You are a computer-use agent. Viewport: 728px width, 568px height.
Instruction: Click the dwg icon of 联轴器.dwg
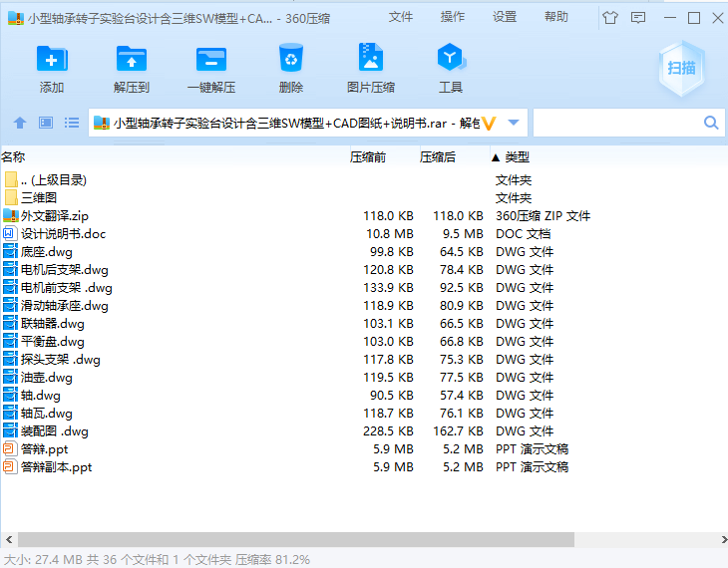click(10, 324)
